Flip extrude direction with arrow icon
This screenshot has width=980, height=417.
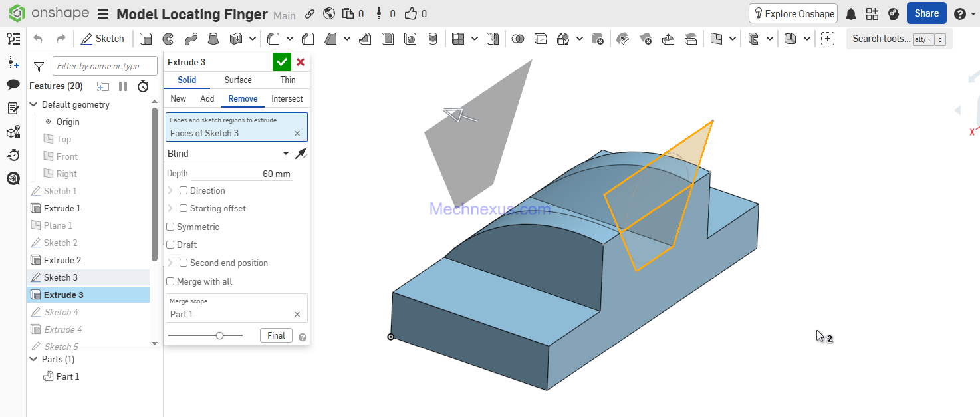coord(301,154)
